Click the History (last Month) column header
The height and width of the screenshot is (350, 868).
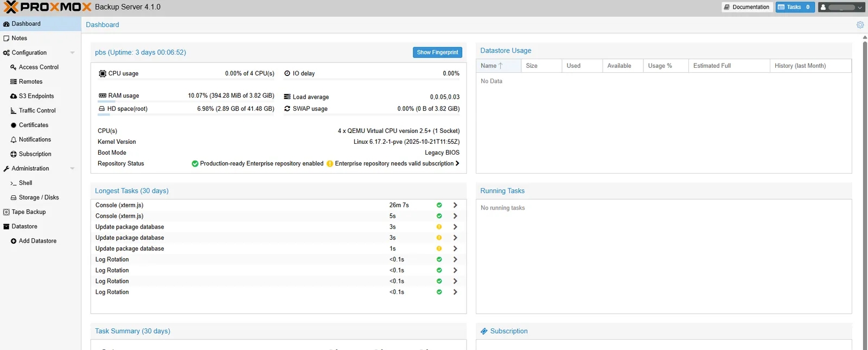pyautogui.click(x=810, y=66)
